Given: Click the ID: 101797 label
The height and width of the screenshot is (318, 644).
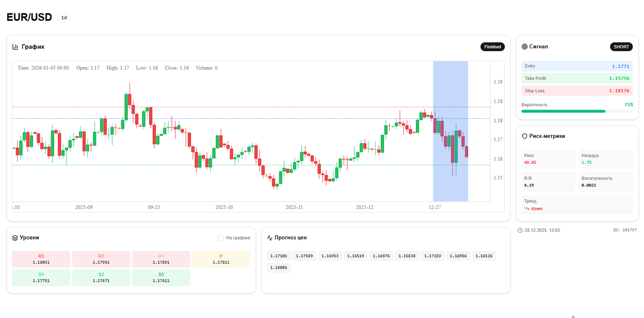Looking at the screenshot, I should [x=625, y=230].
